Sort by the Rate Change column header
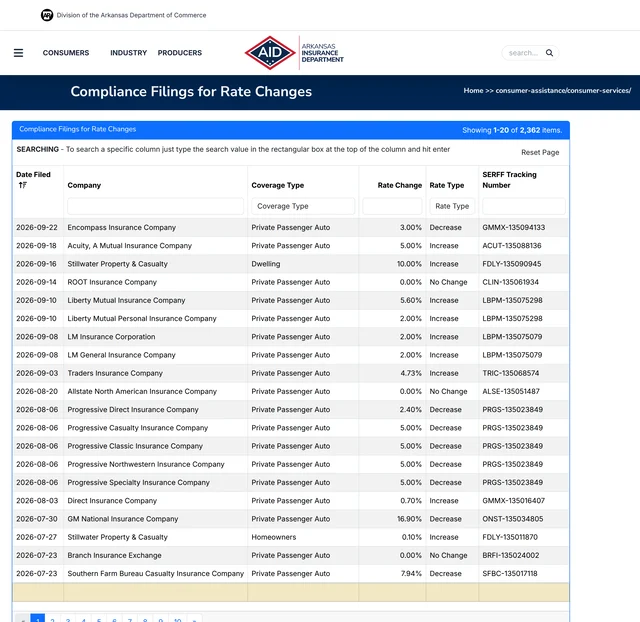The width and height of the screenshot is (640, 622). [400, 185]
